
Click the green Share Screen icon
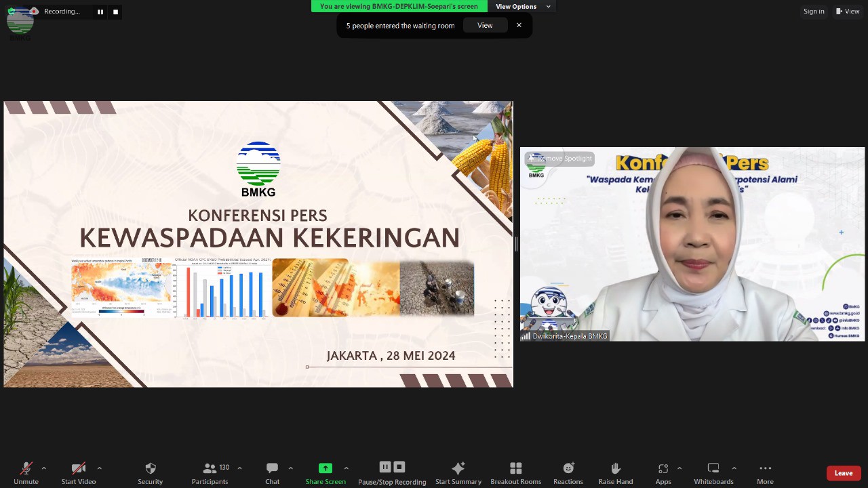pos(325,468)
